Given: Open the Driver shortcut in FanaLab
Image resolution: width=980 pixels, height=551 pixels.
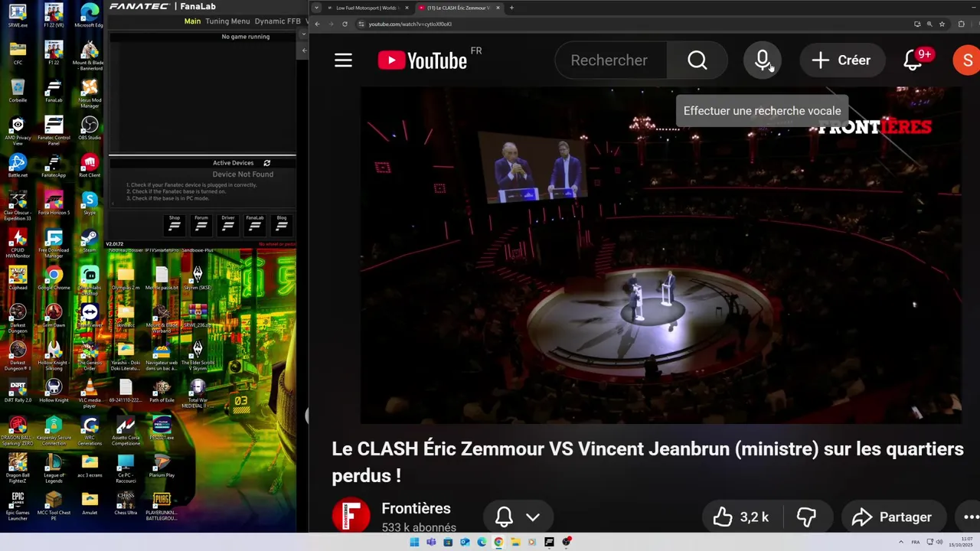Looking at the screenshot, I should click(x=228, y=224).
